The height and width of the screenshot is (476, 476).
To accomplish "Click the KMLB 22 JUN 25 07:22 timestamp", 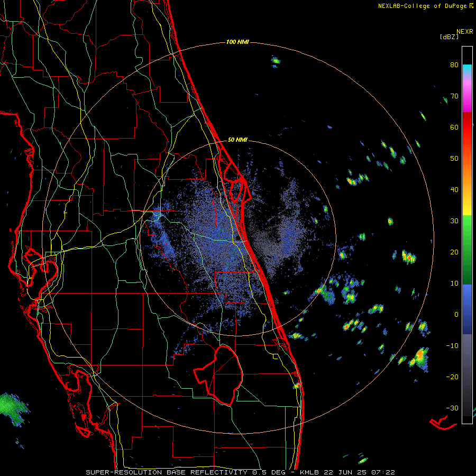I will pyautogui.click(x=347, y=472).
